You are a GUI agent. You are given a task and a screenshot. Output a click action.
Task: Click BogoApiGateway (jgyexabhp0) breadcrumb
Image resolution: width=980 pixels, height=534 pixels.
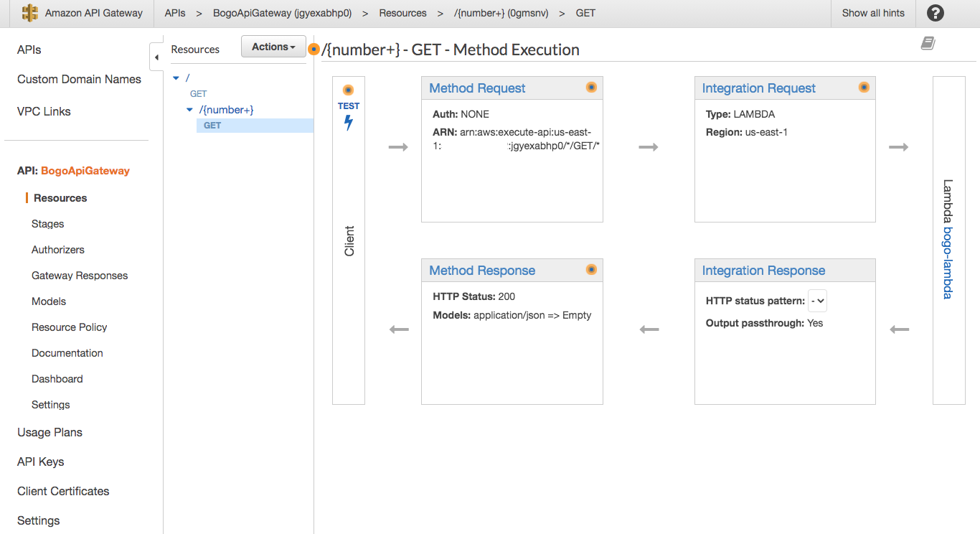click(x=283, y=13)
